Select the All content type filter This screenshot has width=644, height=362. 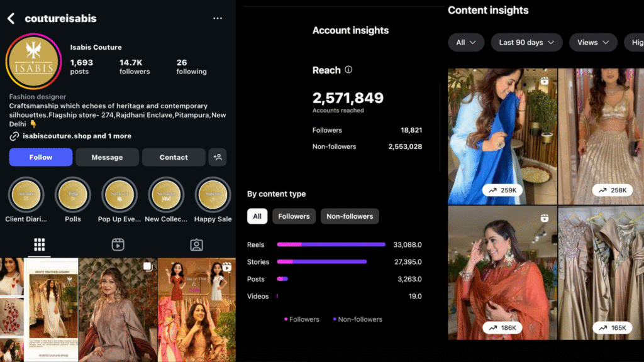click(x=257, y=216)
